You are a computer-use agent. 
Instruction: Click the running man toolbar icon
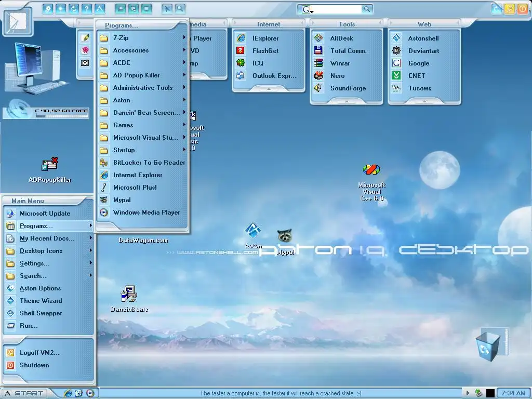coord(167,9)
